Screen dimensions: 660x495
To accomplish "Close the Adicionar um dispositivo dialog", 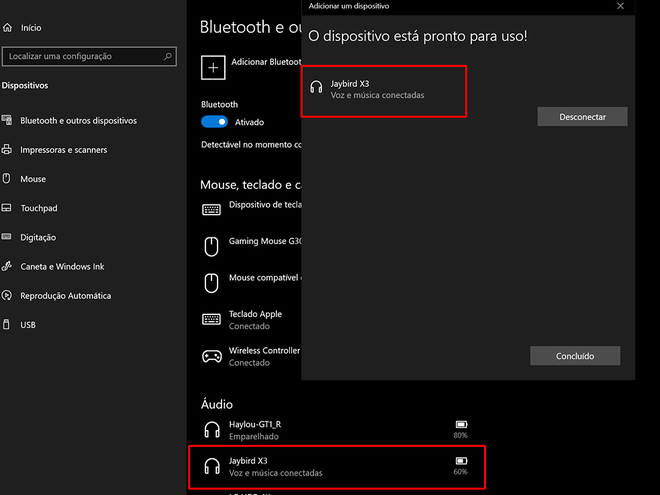I will (x=620, y=6).
